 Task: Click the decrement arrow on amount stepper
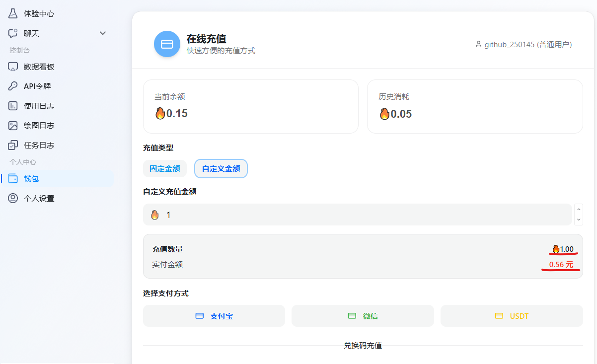(579, 220)
